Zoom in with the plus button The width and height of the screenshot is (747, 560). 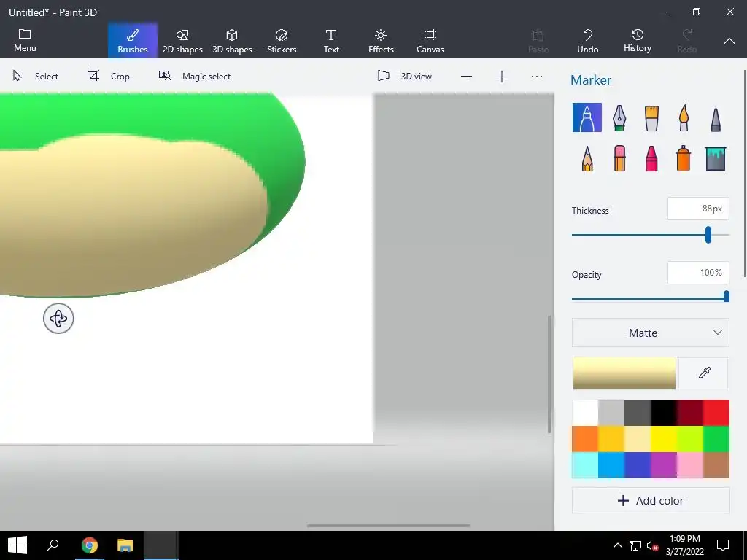click(x=502, y=76)
